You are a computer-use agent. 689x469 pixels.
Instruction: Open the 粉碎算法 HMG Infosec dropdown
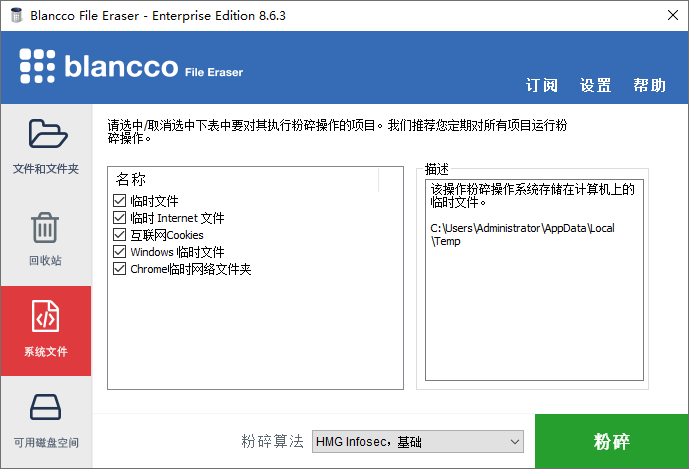(x=417, y=441)
